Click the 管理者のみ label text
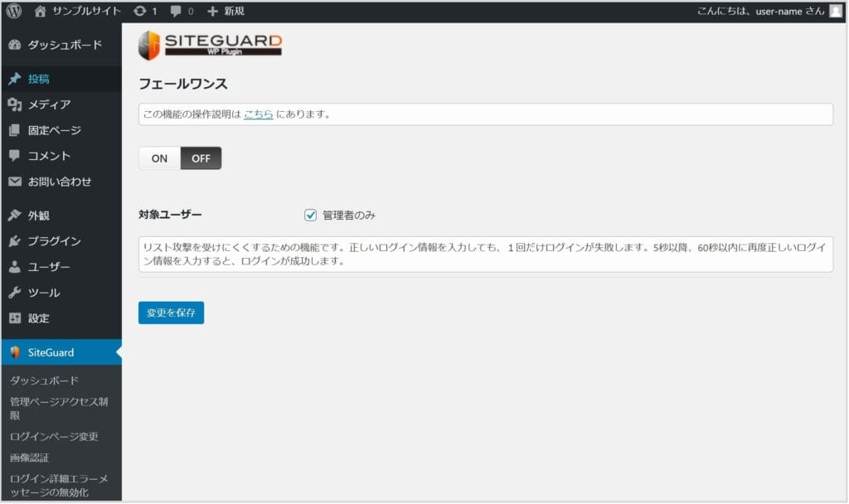 (349, 216)
